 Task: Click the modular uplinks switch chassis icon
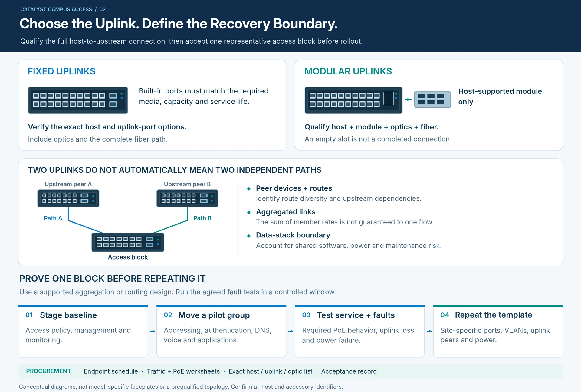353,100
